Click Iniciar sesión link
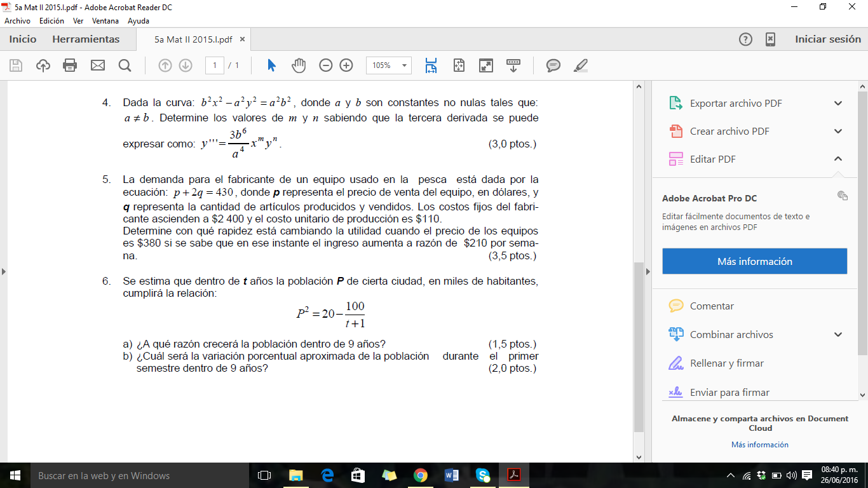Screen dimensions: 868x488 [x=828, y=39]
